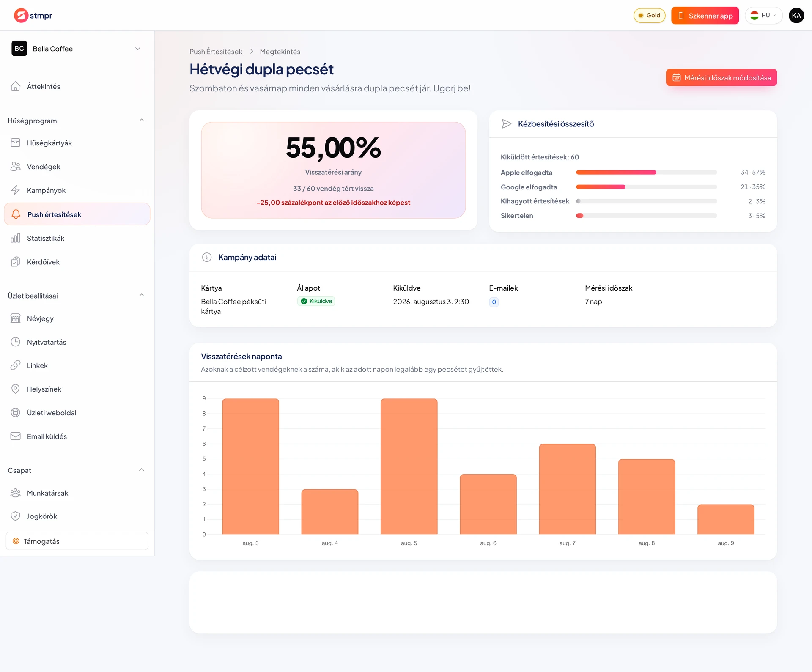The width and height of the screenshot is (812, 672).
Task: Click the Nyitvatartás clock icon
Action: (16, 342)
